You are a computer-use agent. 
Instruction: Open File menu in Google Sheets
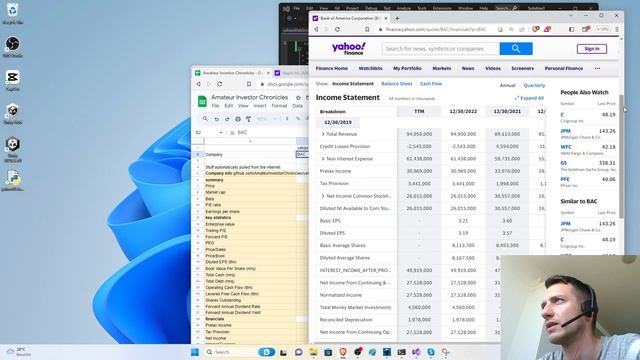(x=215, y=106)
